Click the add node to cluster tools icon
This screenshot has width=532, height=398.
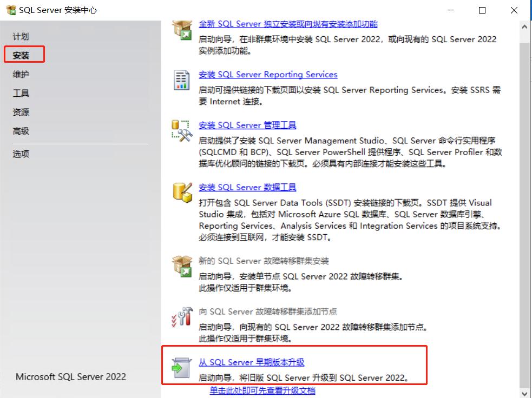click(182, 317)
